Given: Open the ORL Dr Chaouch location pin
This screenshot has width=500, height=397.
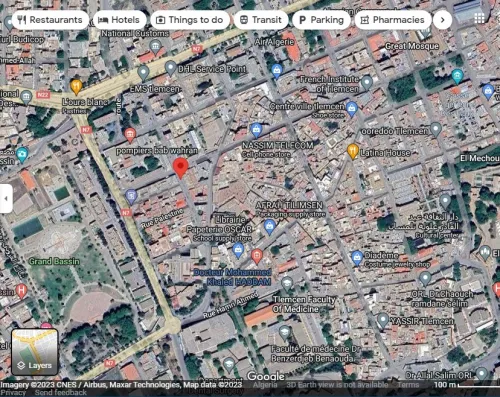Looking at the screenshot, I should tap(425, 279).
